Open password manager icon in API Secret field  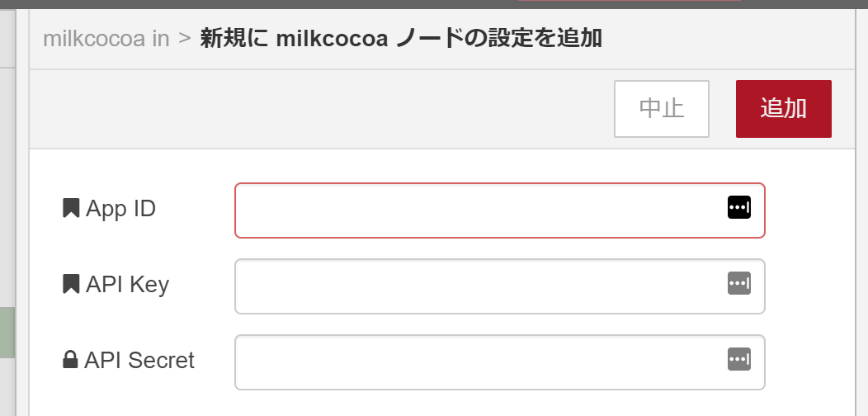(x=738, y=359)
